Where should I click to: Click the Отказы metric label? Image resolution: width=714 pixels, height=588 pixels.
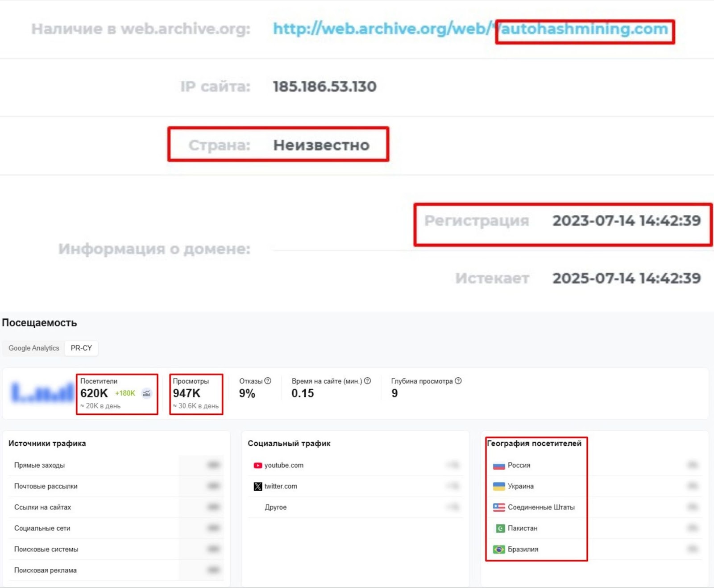(251, 381)
